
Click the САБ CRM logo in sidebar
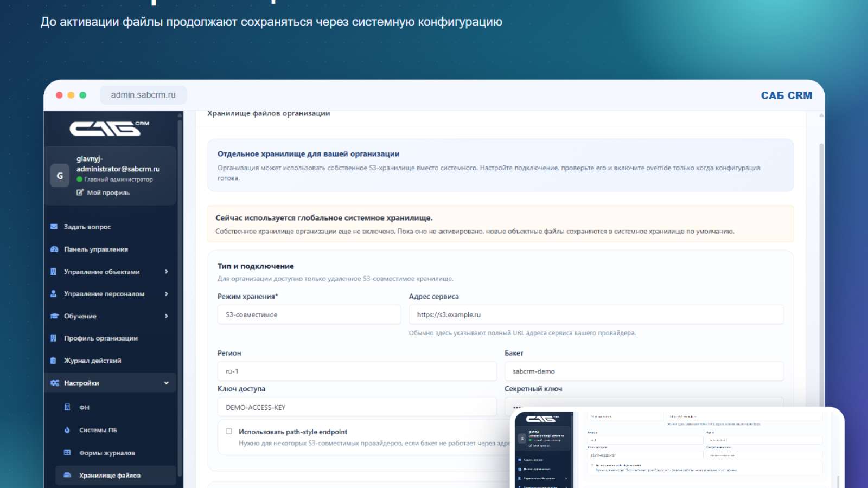click(109, 128)
